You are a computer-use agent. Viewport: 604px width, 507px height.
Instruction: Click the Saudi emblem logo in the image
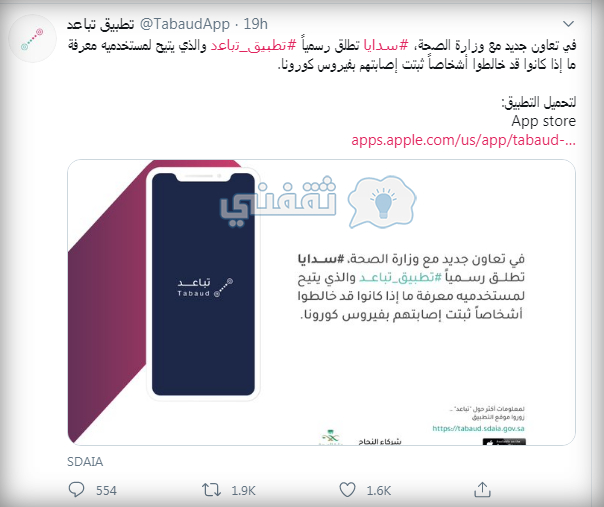tap(331, 438)
